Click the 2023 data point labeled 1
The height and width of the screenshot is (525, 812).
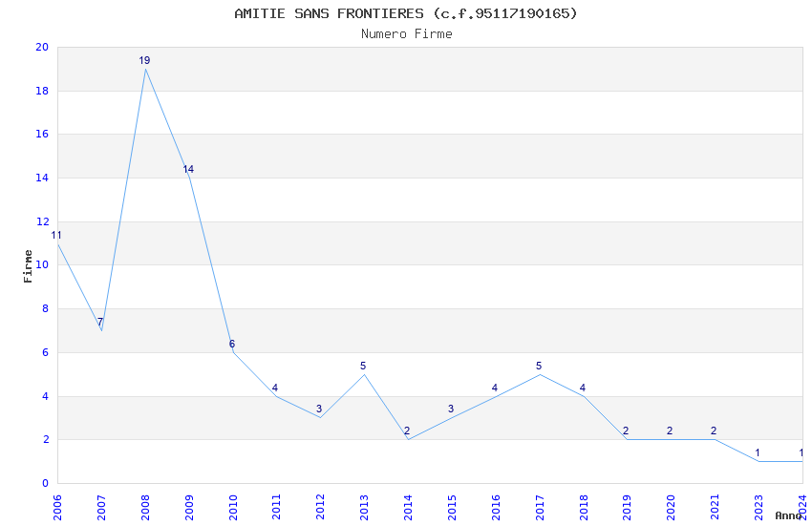[758, 453]
